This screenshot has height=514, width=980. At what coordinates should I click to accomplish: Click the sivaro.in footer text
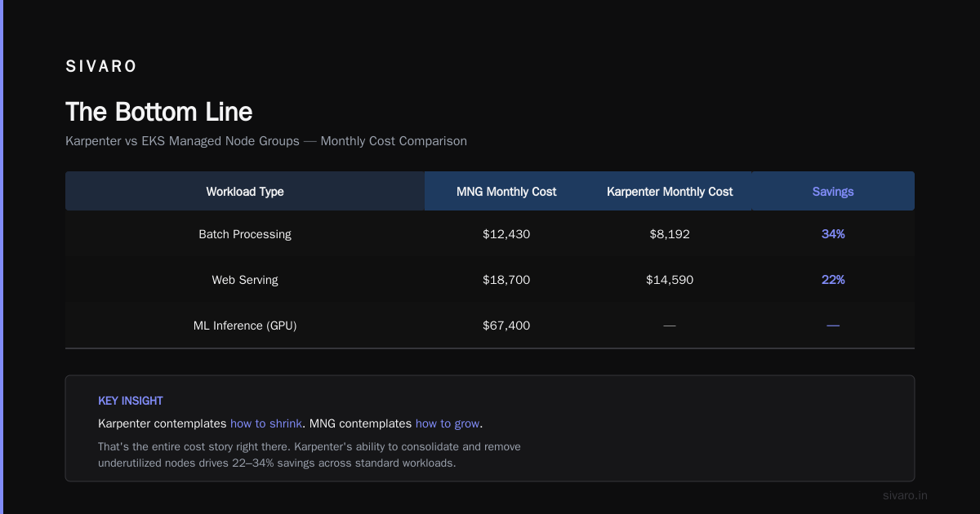point(906,495)
